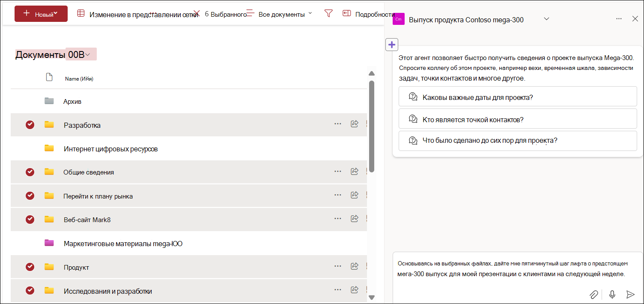
Task: Open the Веб-сайт Mark8 folder
Action: [x=87, y=220]
